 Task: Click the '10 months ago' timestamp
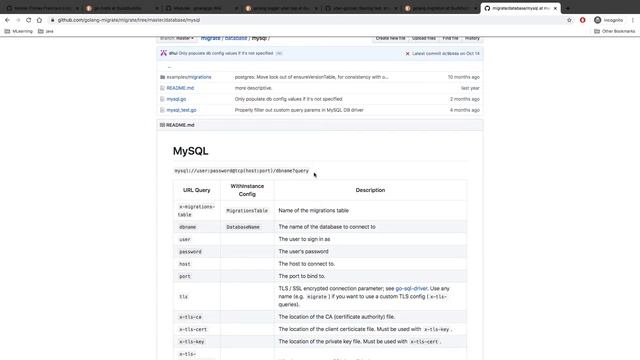[x=464, y=77]
